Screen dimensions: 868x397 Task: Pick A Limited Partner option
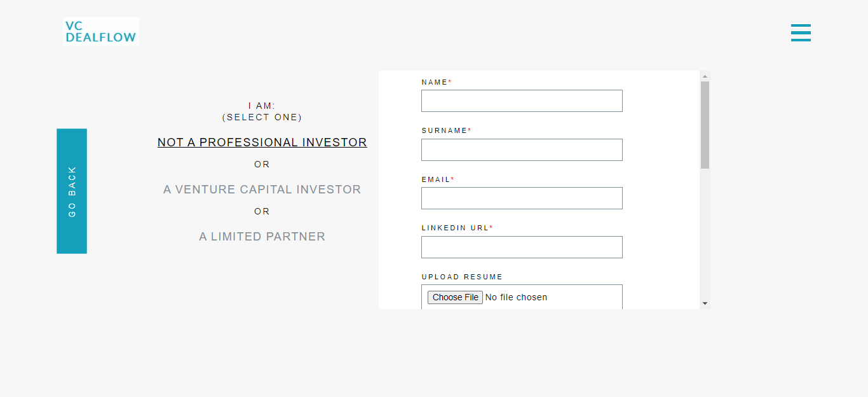pyautogui.click(x=262, y=237)
